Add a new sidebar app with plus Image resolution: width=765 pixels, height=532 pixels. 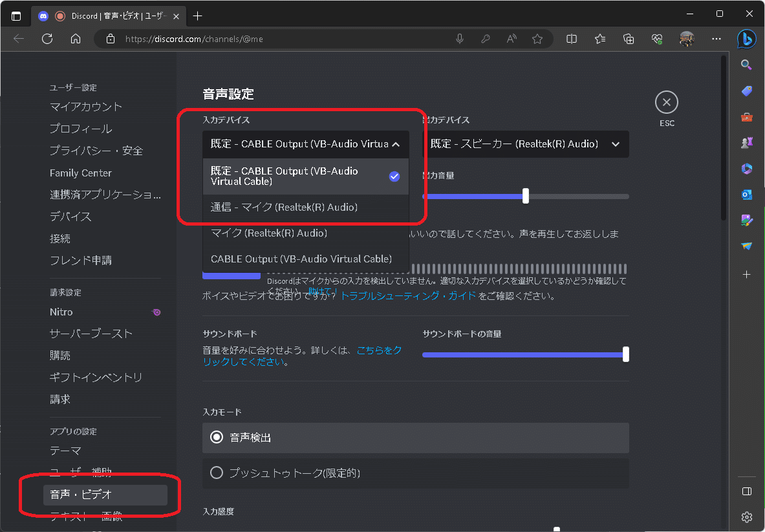click(x=746, y=275)
